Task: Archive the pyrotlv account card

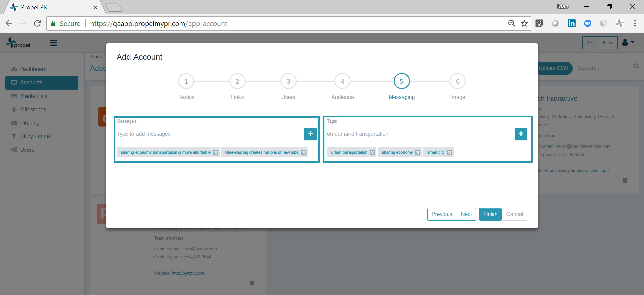Action: coord(252,283)
